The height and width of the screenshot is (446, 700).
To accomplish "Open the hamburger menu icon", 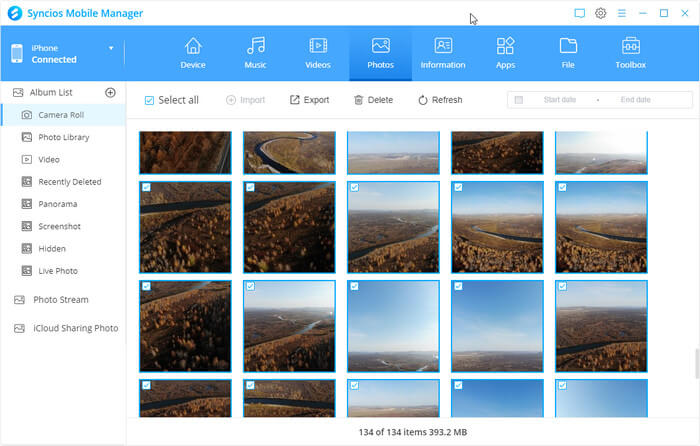I will pyautogui.click(x=621, y=13).
